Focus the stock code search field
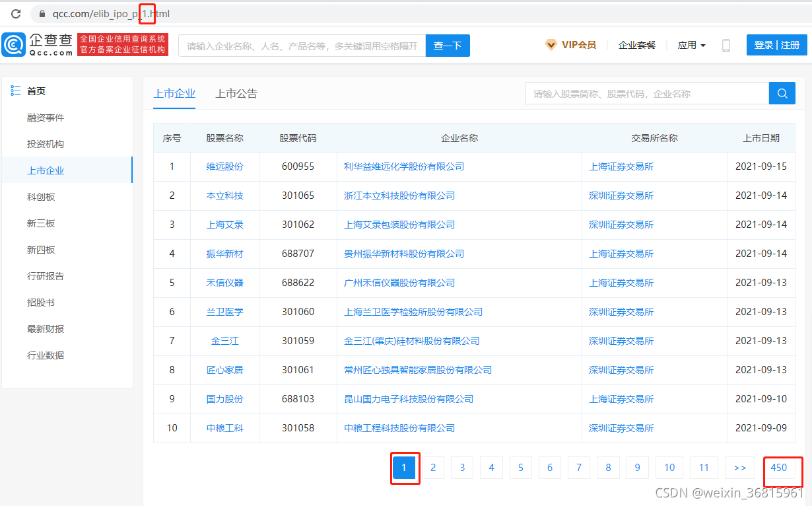The width and height of the screenshot is (812, 506). [x=647, y=93]
